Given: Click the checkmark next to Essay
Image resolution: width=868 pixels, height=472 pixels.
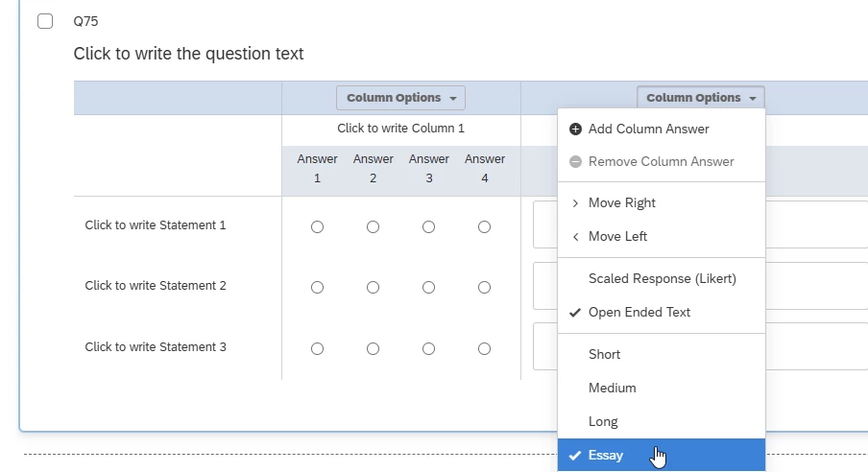Looking at the screenshot, I should click(x=575, y=456).
